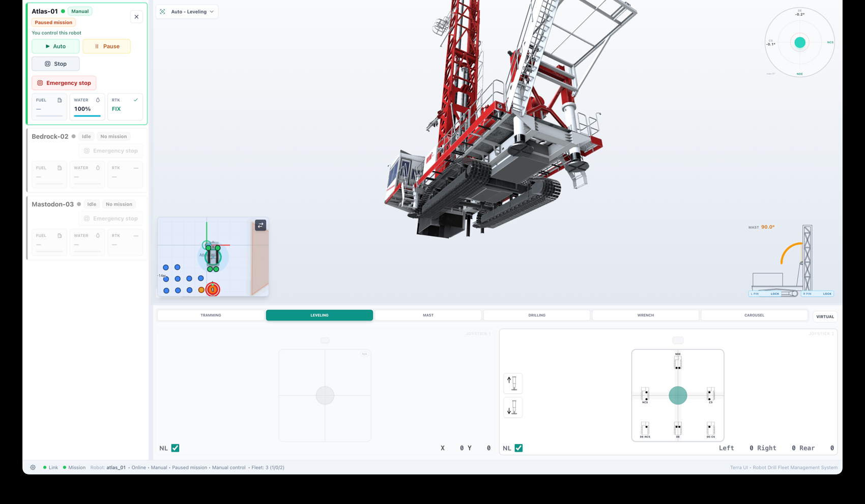Viewport: 865px width, 504px height.
Task: Click the raise all jacks icon
Action: (x=513, y=383)
